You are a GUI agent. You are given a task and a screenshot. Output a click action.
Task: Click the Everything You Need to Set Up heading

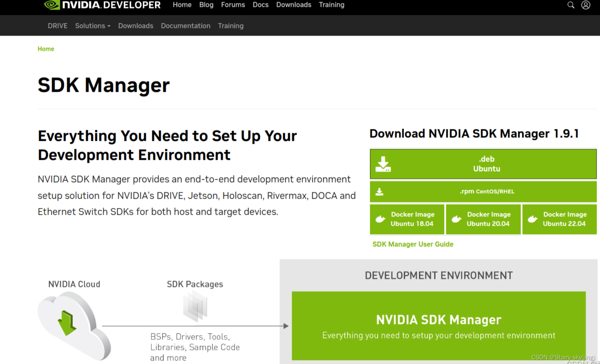pyautogui.click(x=167, y=145)
